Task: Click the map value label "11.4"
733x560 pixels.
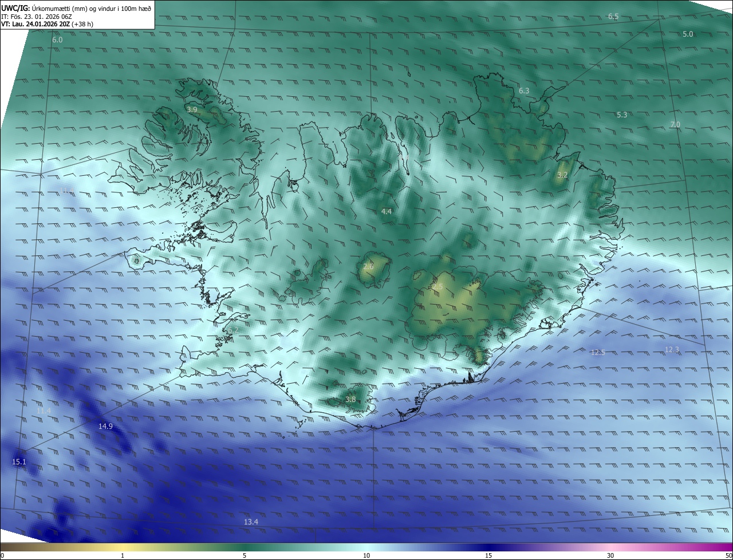Action: pos(44,411)
